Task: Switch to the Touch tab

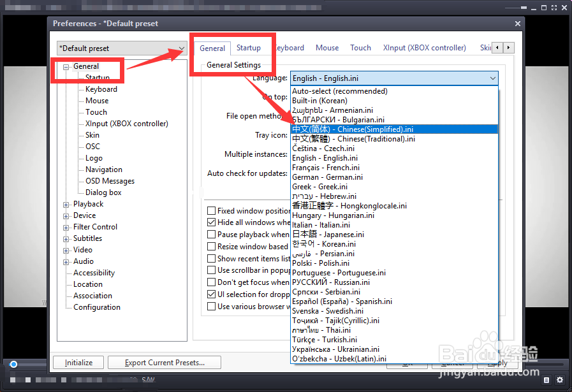Action: coord(360,48)
